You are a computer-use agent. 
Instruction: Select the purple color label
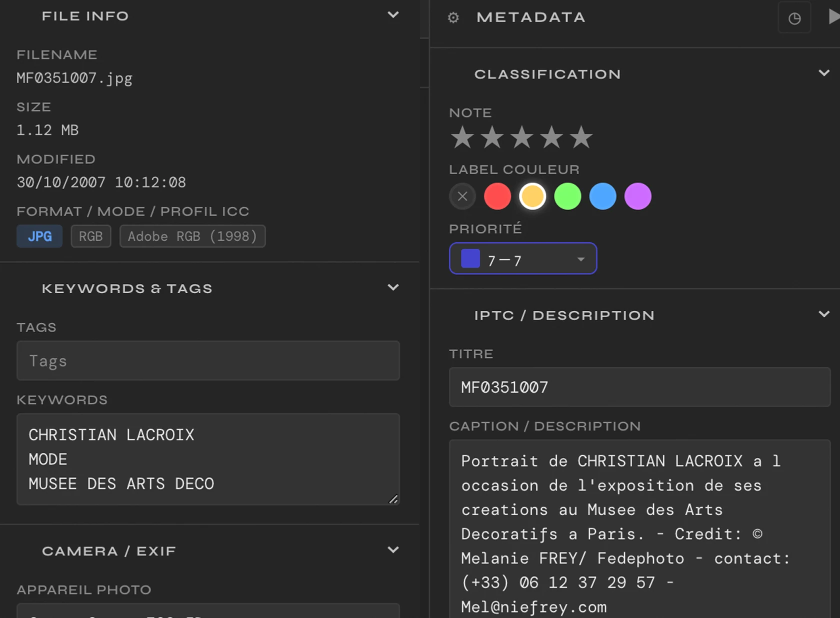point(637,196)
